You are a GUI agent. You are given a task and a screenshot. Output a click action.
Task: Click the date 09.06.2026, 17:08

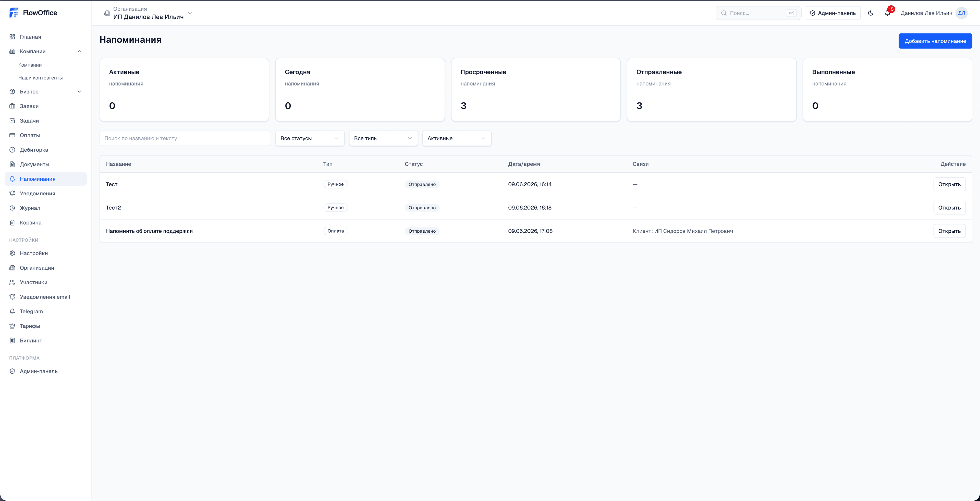530,231
